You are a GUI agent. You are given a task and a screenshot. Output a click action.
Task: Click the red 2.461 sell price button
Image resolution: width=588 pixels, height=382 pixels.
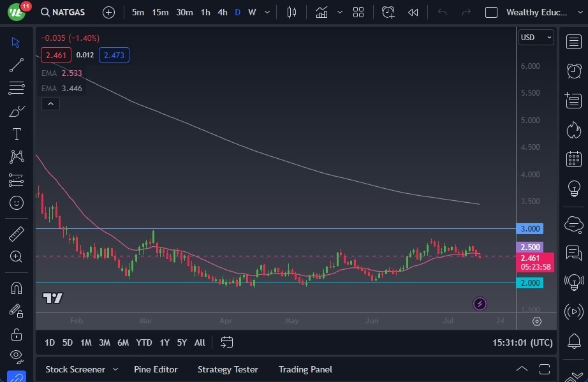pos(56,55)
